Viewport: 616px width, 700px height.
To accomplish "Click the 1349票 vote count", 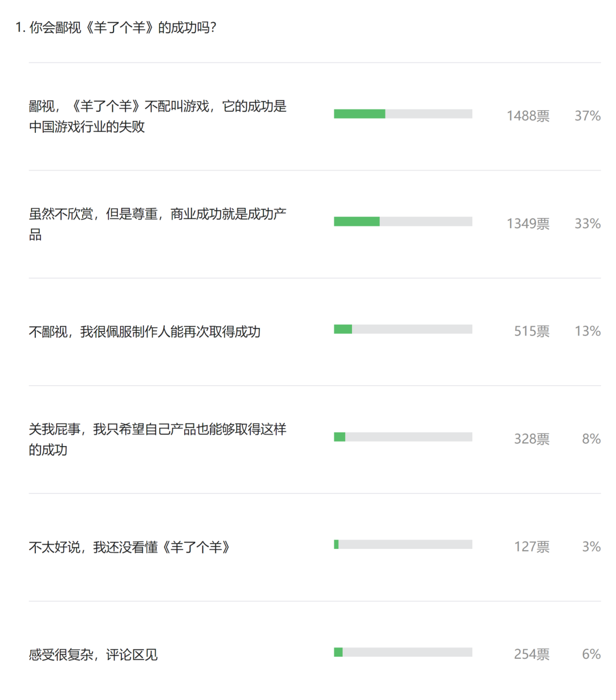I will pos(528,224).
